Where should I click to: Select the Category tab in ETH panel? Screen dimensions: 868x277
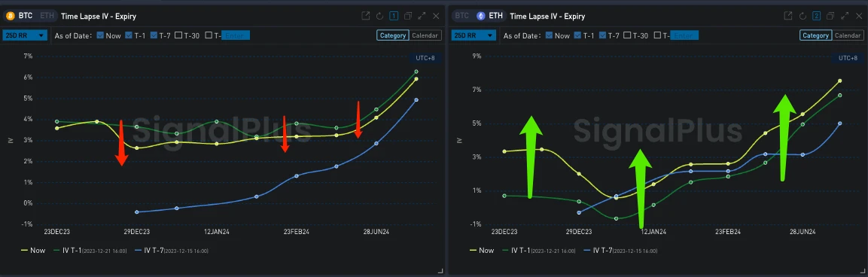pos(815,35)
